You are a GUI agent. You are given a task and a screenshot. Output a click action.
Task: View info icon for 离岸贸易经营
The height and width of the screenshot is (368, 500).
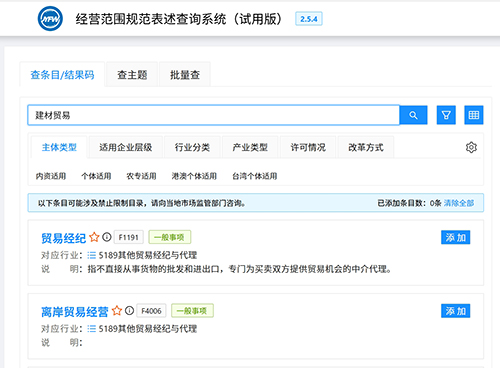(x=129, y=311)
